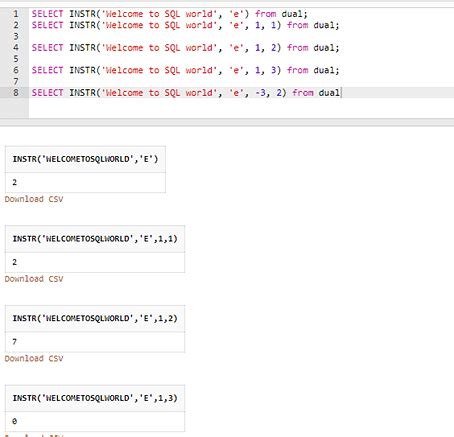Select line number 7 in editor gutter
This screenshot has height=437, width=454.
16,82
